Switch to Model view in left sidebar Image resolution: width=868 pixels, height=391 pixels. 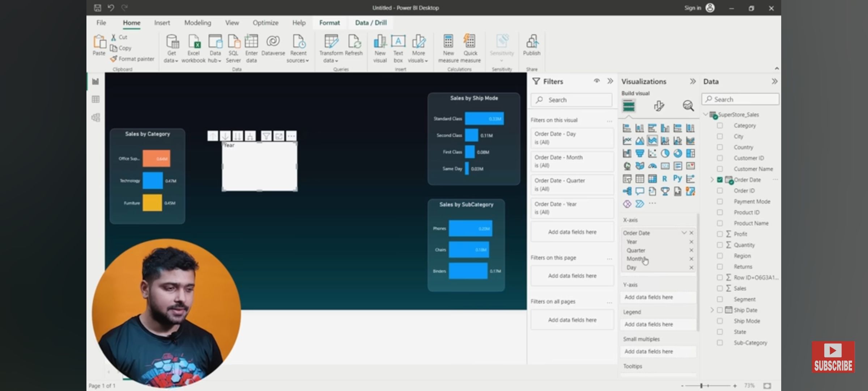[x=95, y=117]
